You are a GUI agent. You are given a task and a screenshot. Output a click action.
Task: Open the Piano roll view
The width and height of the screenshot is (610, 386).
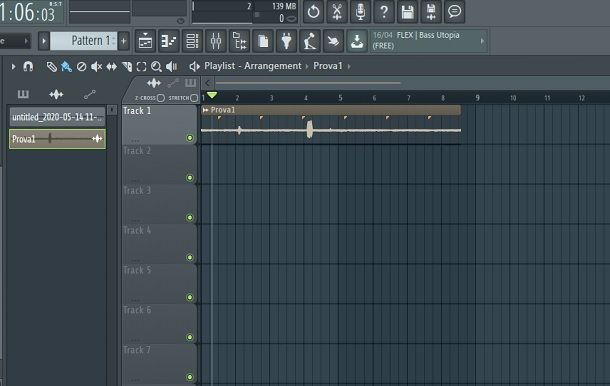(169, 41)
